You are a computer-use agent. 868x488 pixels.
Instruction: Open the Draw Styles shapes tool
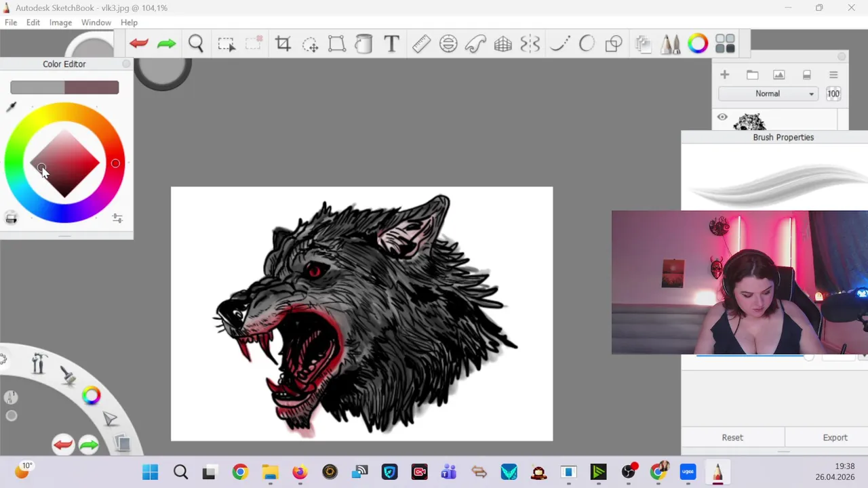pyautogui.click(x=614, y=44)
